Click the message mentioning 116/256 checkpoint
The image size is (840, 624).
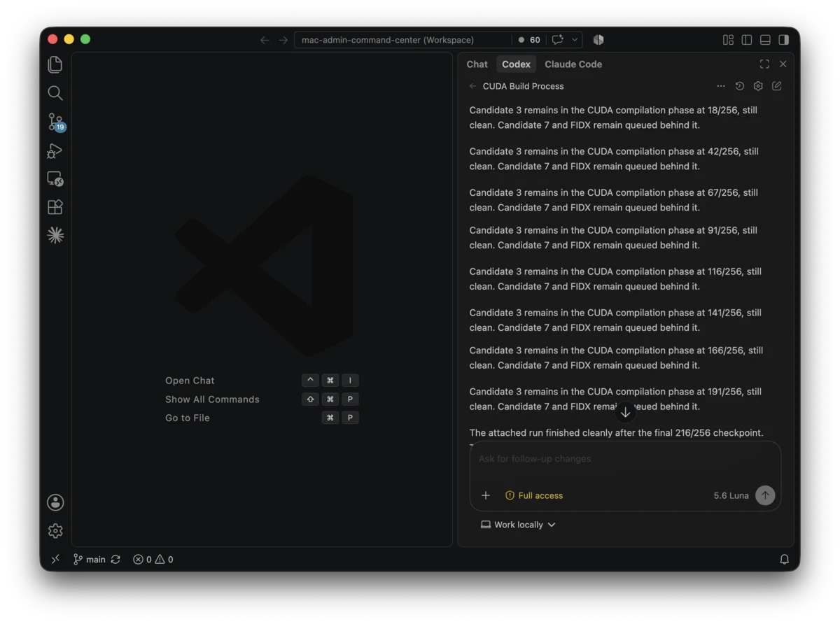[615, 279]
